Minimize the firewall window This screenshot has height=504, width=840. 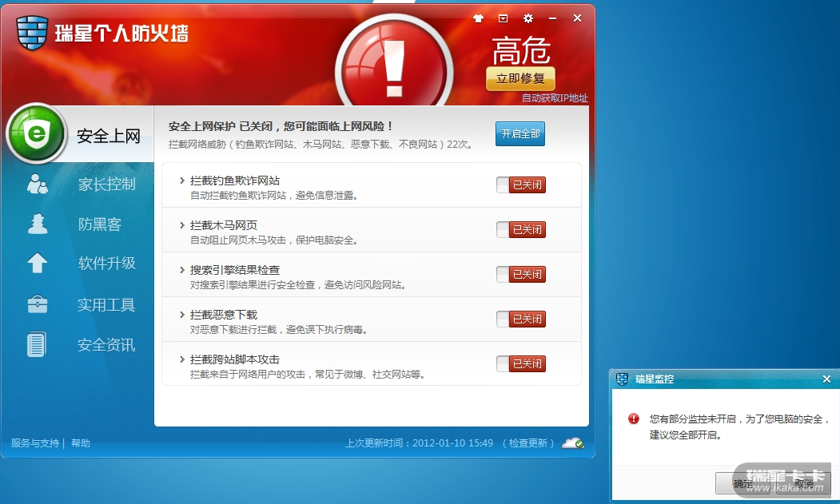[552, 18]
